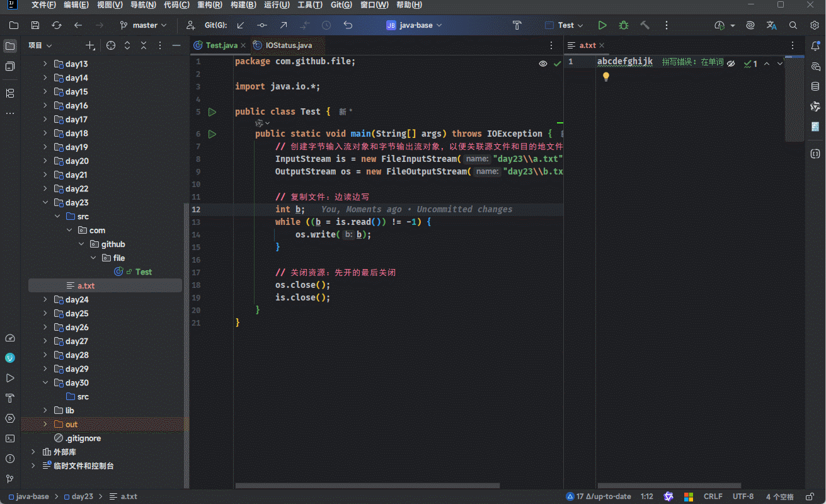This screenshot has width=826, height=504.
Task: Open the 重构(R) menu
Action: (x=209, y=5)
